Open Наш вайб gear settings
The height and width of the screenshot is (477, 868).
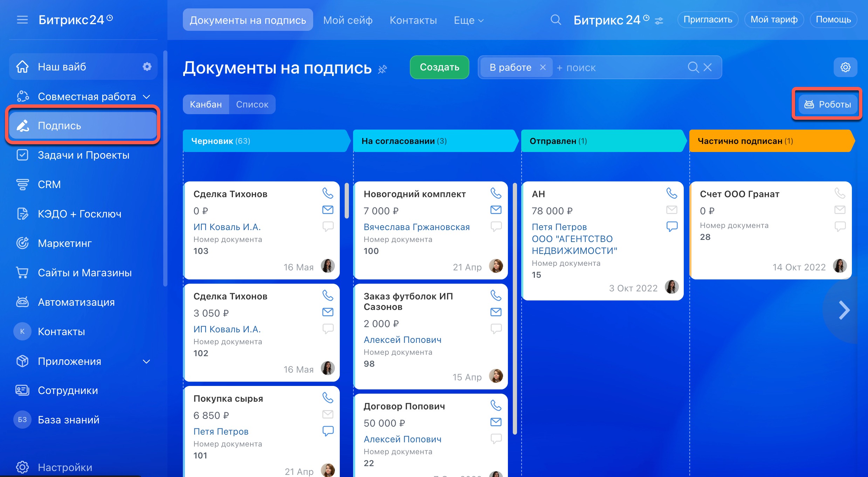147,67
